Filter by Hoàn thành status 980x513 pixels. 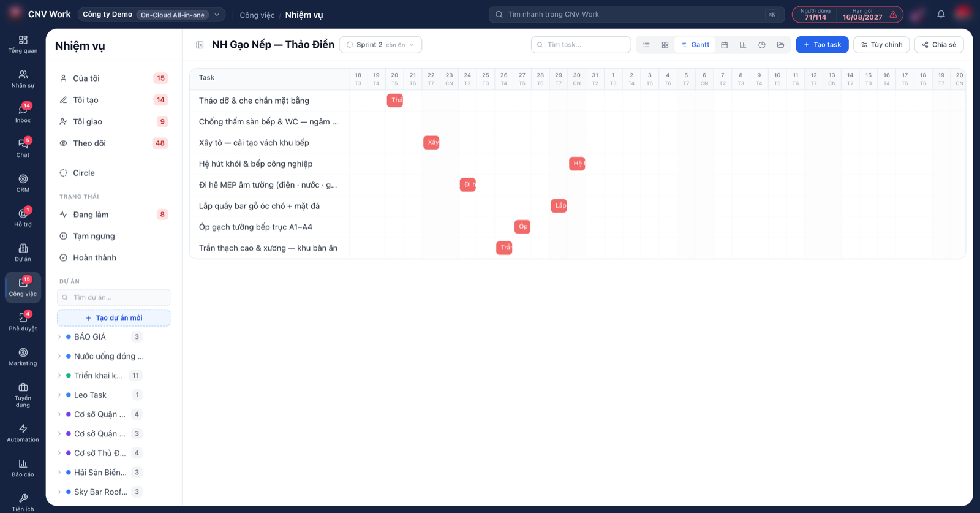(x=113, y=258)
